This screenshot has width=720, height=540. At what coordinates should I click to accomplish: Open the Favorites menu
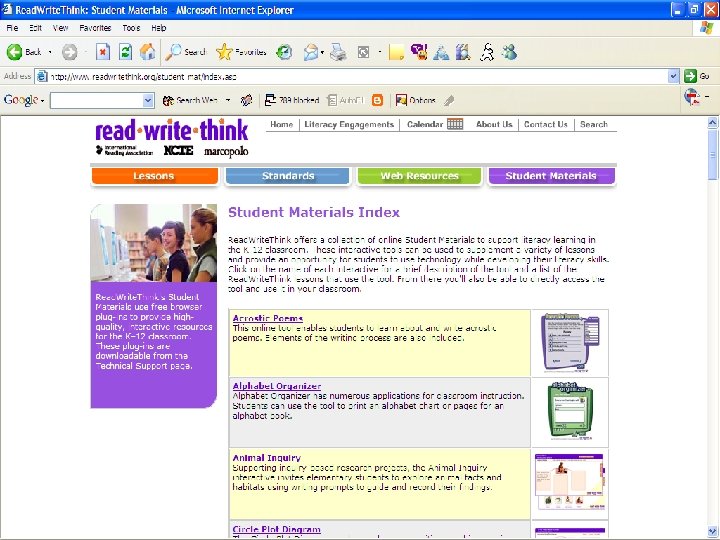pos(95,28)
